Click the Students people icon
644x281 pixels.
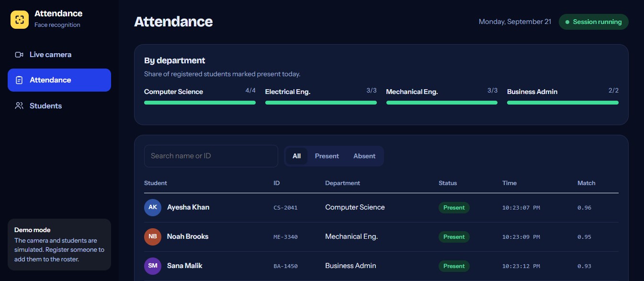coord(19,105)
